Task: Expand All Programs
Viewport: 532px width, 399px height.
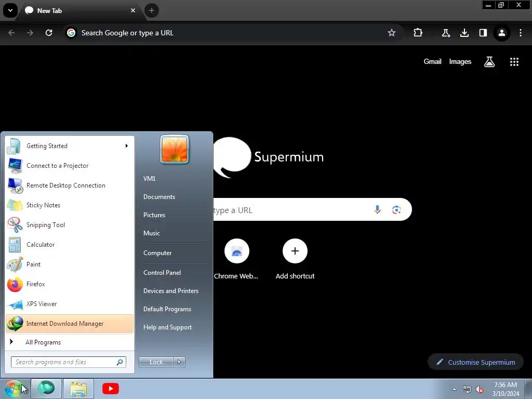Action: pos(70,342)
